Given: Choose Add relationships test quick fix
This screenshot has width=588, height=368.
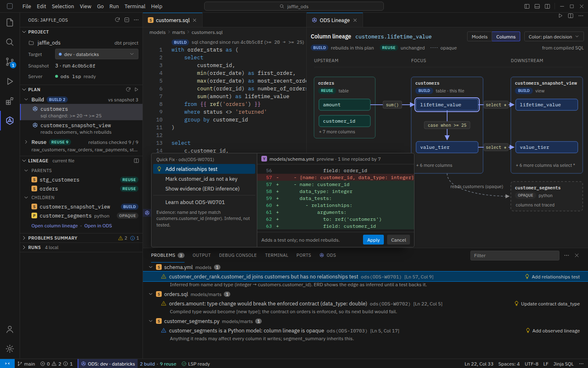Looking at the screenshot, I should point(204,169).
